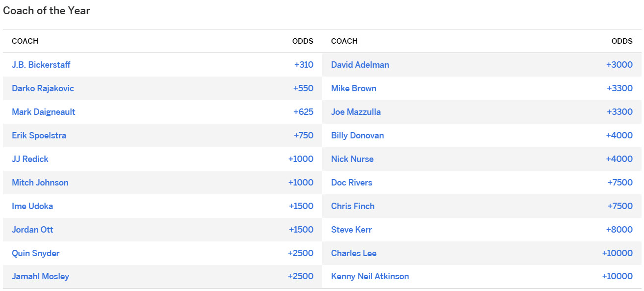Click Jamahl Mosley's name
644x291 pixels.
click(x=41, y=276)
